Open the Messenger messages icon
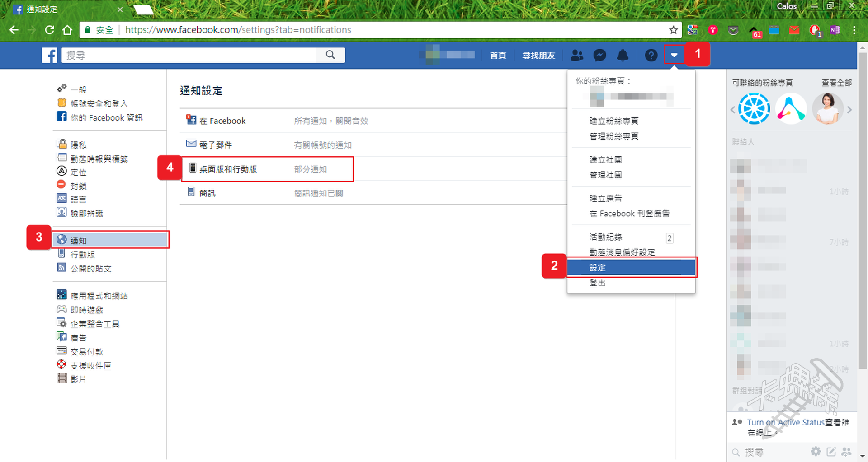The width and height of the screenshot is (868, 462). click(599, 56)
